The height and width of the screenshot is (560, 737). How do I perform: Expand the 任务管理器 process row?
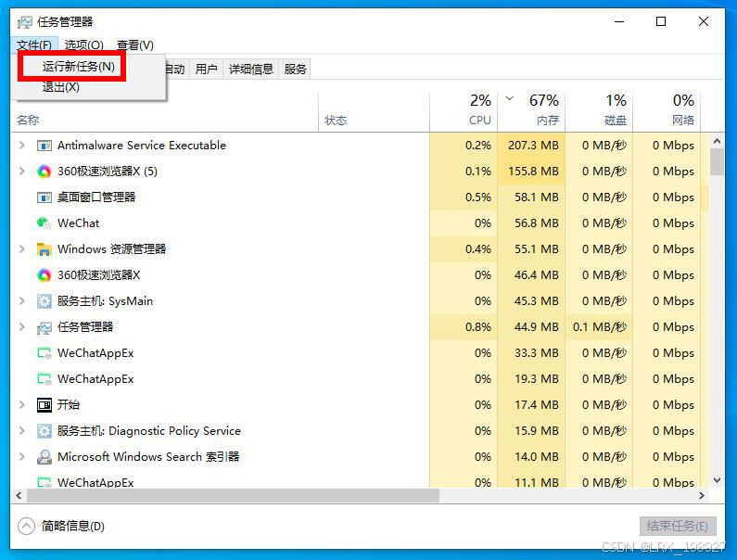point(21,326)
